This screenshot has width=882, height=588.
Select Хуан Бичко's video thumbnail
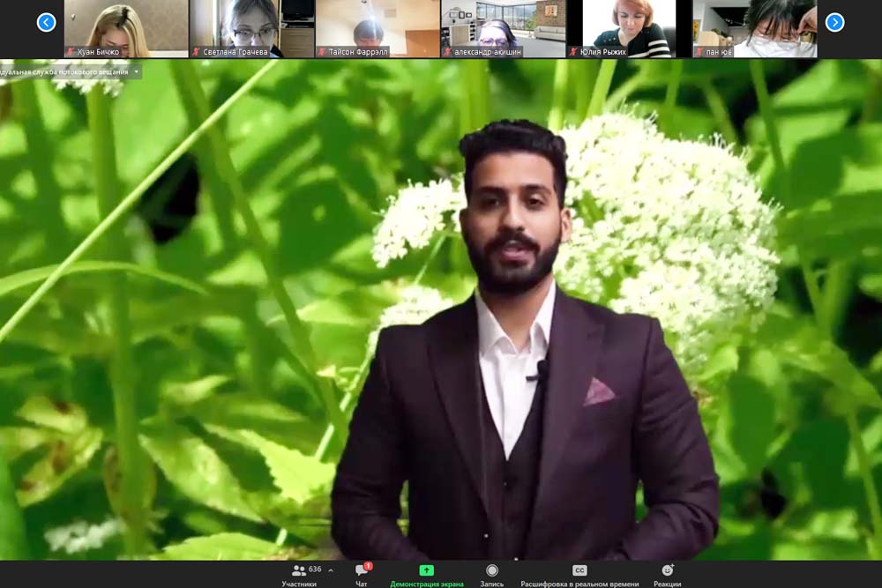[x=126, y=28]
